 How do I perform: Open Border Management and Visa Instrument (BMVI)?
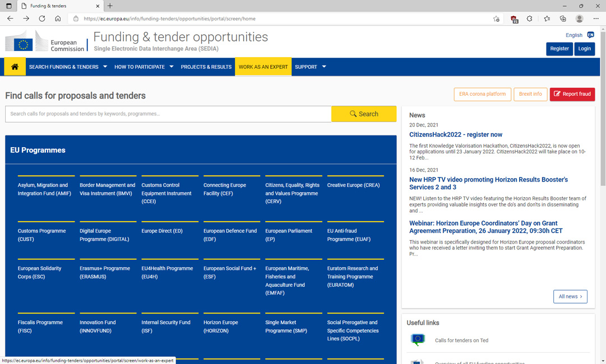tap(108, 189)
